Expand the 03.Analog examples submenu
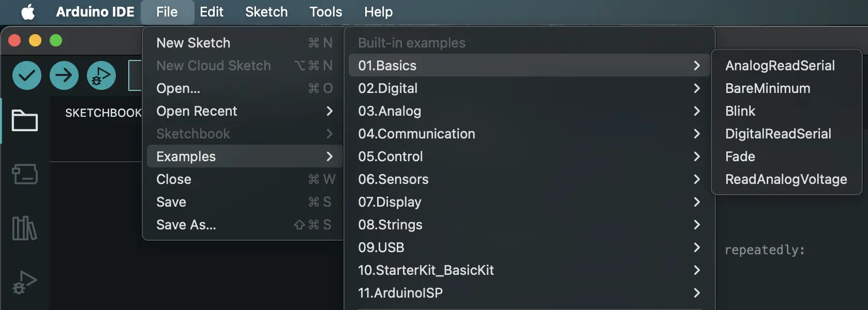This screenshot has width=868, height=310. pos(390,111)
